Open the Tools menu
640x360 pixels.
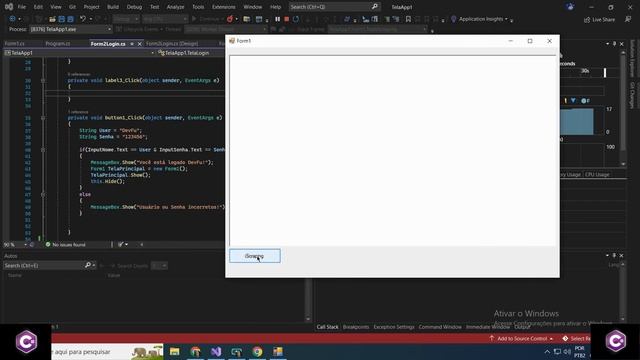click(x=198, y=7)
